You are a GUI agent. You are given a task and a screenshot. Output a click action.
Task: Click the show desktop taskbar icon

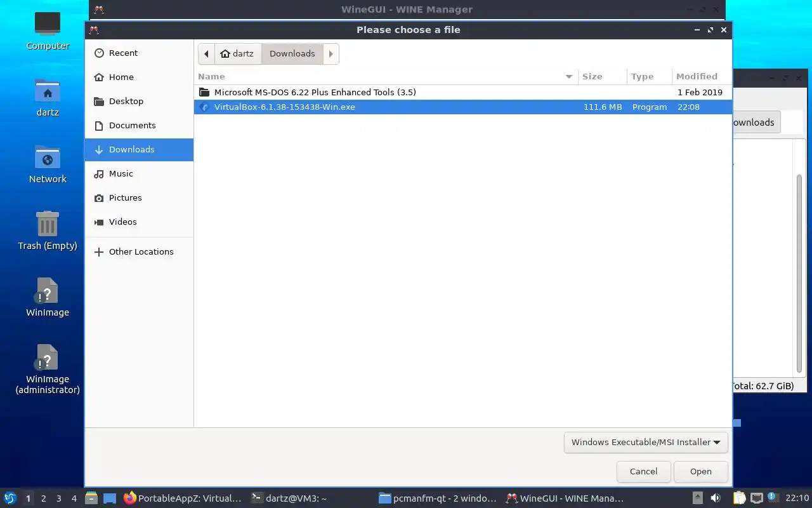[110, 498]
